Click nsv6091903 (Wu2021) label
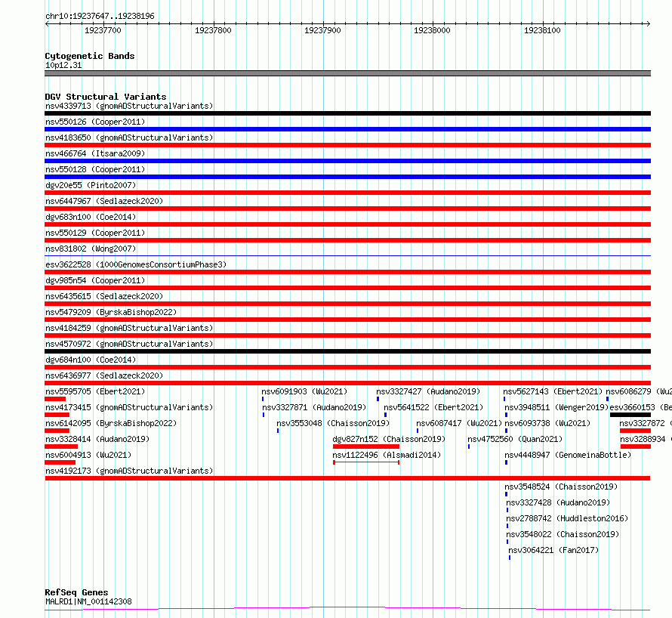Image resolution: width=672 pixels, height=618 pixels. (x=304, y=391)
